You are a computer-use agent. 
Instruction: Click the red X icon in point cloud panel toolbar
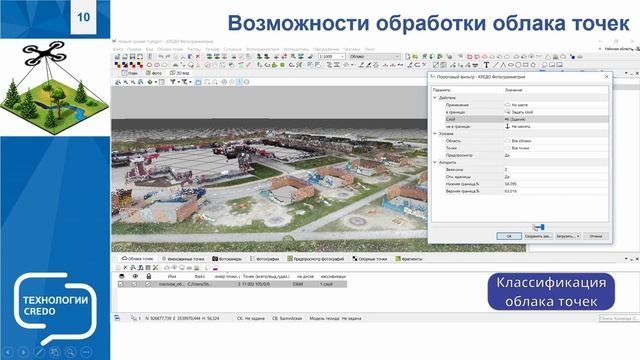pyautogui.click(x=125, y=268)
